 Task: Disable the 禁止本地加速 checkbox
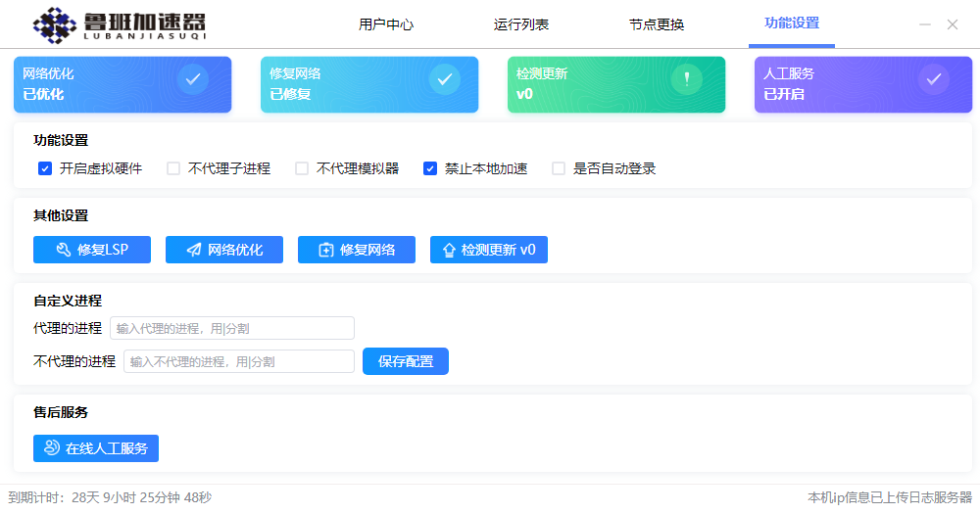[430, 168]
